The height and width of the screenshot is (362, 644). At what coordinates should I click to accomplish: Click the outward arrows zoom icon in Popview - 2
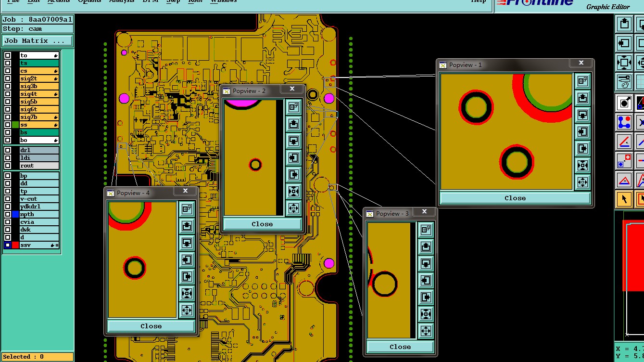[x=293, y=208]
